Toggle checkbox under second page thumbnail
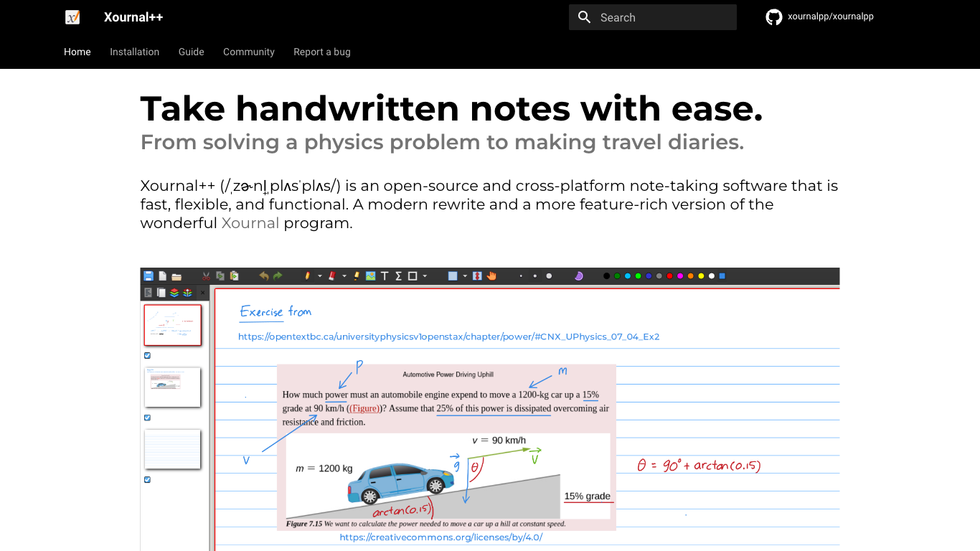980x551 pixels. tap(148, 418)
